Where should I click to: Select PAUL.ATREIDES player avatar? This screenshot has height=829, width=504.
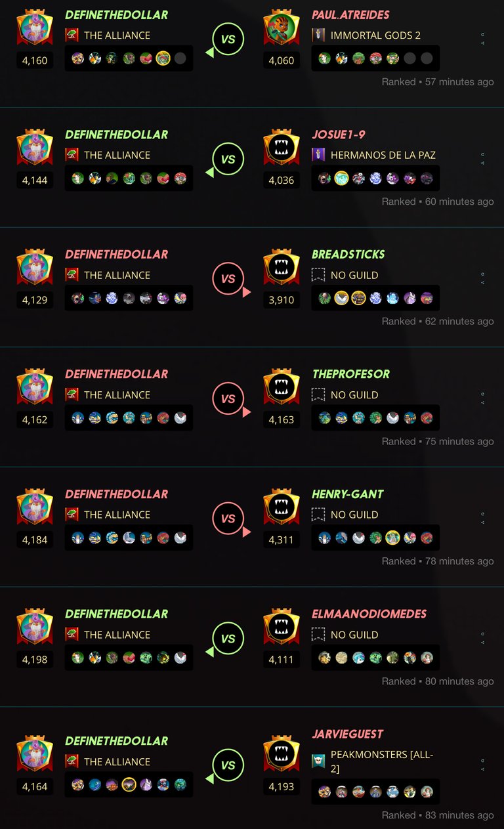[x=282, y=30]
